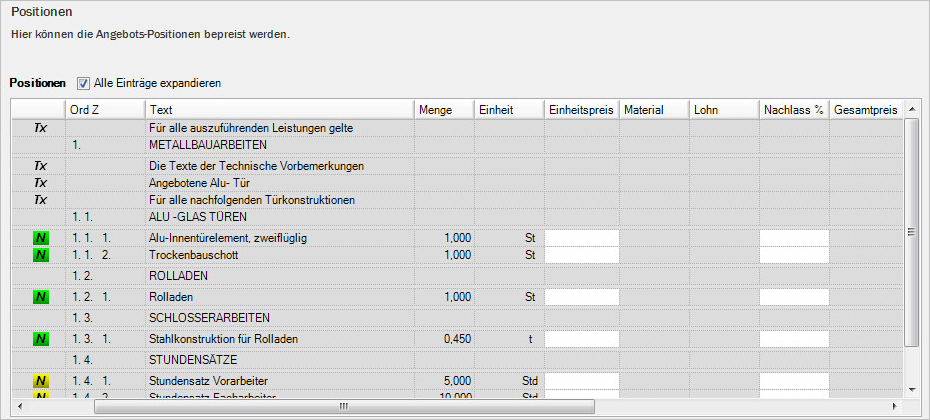Sort by the Text column header
Viewport: 930px width, 420px height.
click(x=278, y=109)
